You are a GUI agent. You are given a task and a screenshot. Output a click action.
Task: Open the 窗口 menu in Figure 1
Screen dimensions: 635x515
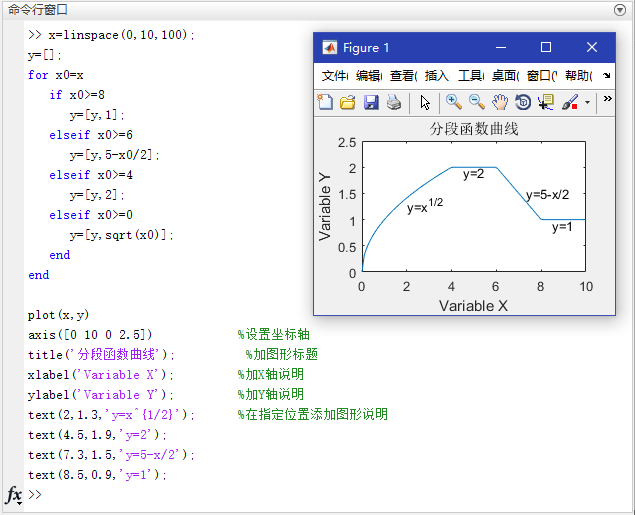(541, 75)
